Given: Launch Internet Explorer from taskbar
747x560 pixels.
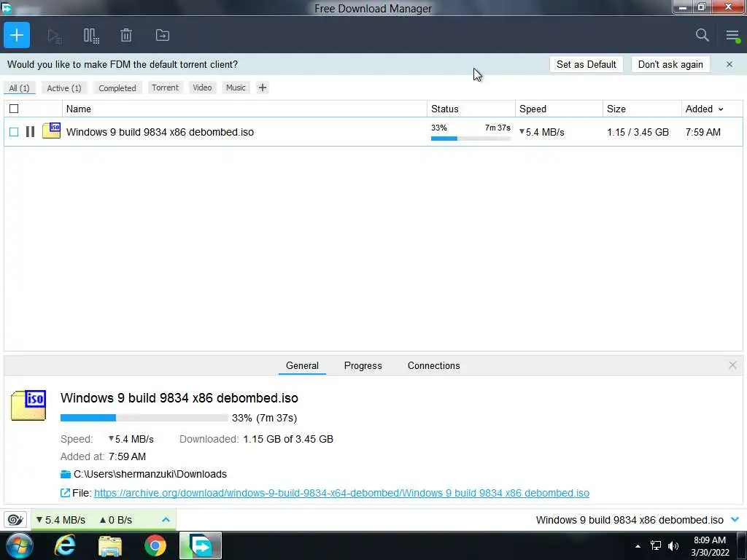Looking at the screenshot, I should 65,545.
